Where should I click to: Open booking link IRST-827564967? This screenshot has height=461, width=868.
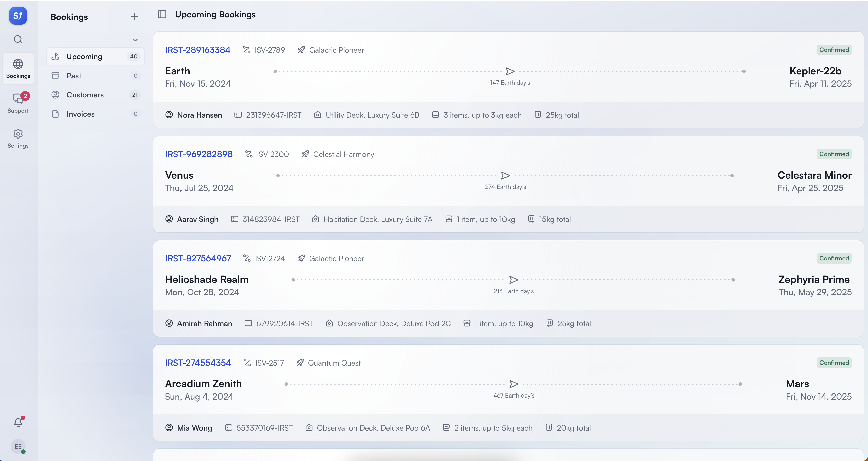click(x=198, y=258)
